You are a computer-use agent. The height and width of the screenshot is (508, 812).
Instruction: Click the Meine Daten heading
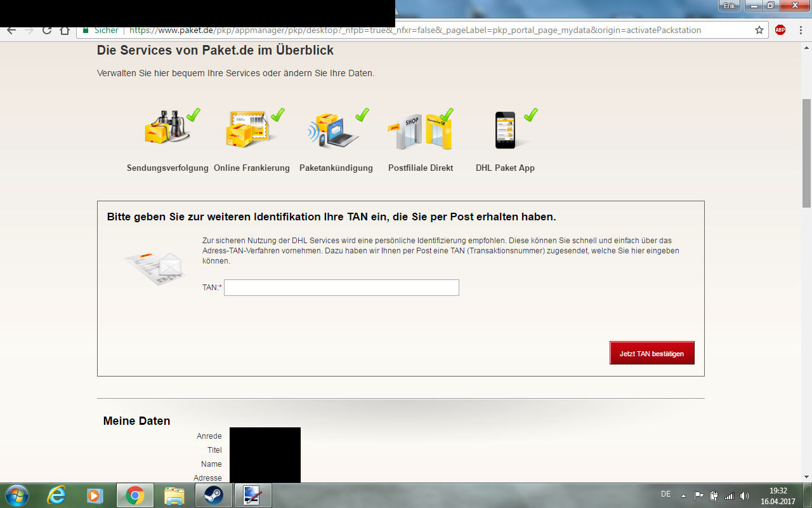(136, 421)
